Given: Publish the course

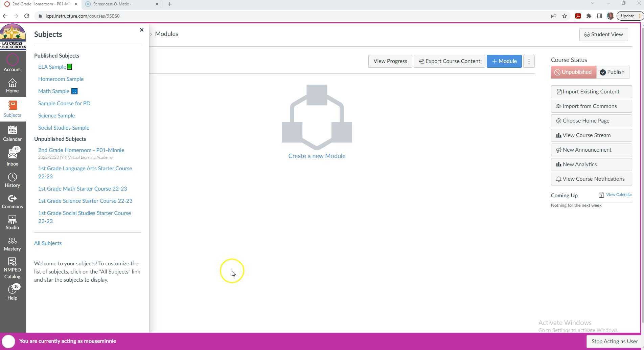Looking at the screenshot, I should tap(612, 72).
